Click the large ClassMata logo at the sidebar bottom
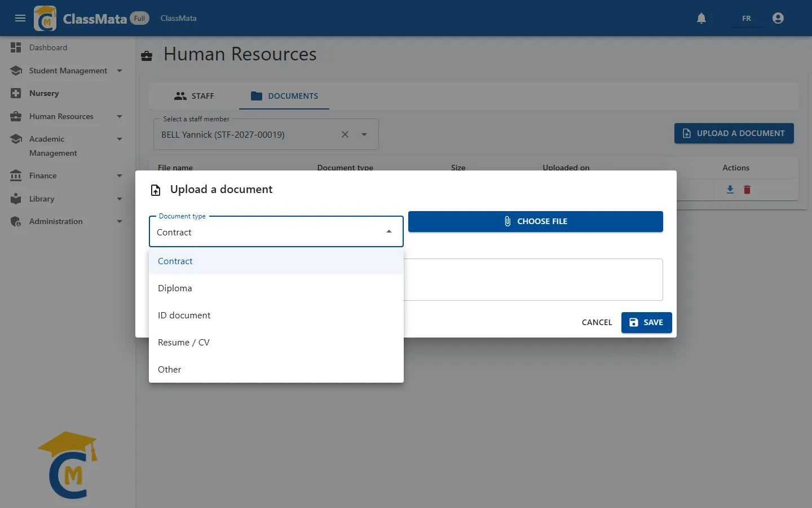This screenshot has height=508, width=812. [x=68, y=465]
